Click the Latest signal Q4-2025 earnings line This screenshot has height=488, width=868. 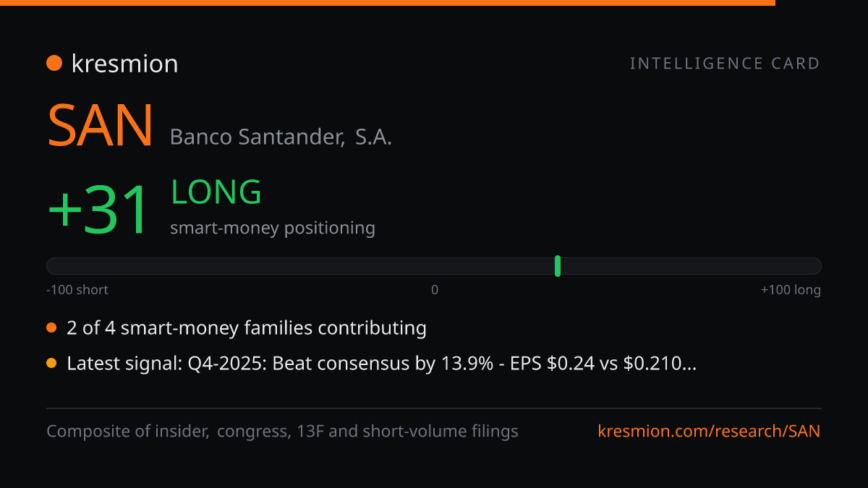[x=381, y=364]
